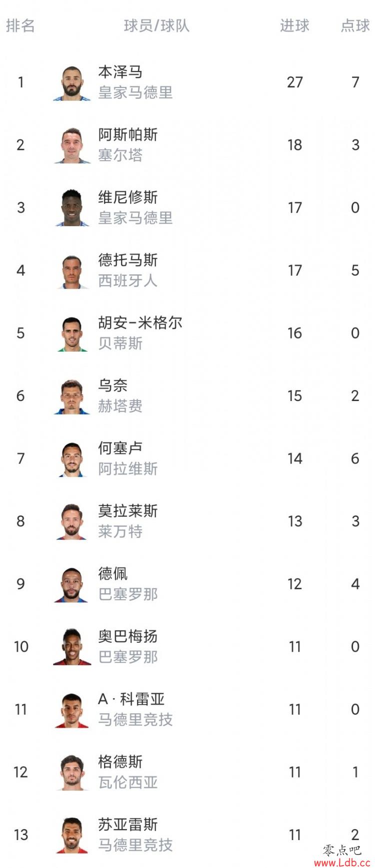Open 何塞卢 player entry
The width and height of the screenshot is (375, 868).
pos(120,448)
